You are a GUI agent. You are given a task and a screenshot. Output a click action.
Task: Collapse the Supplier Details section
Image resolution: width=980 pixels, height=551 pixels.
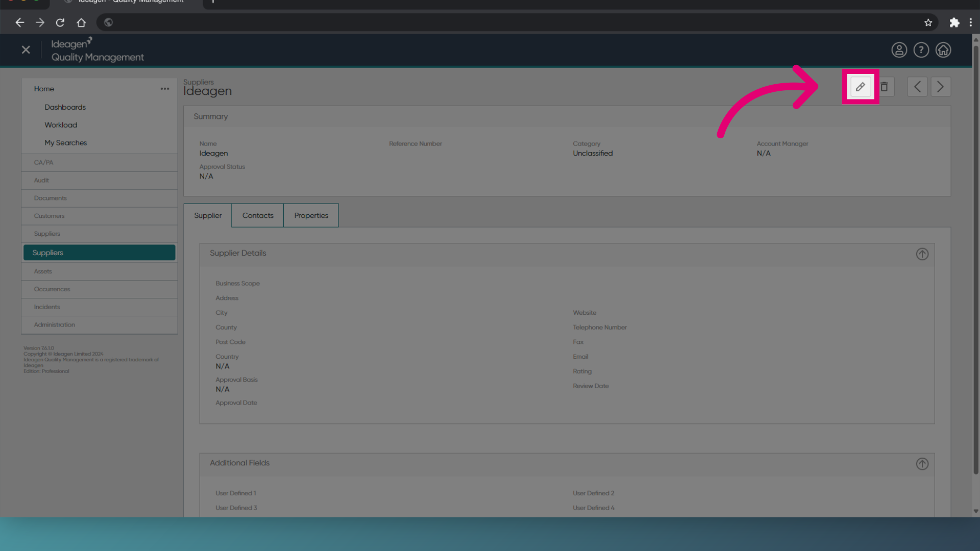pyautogui.click(x=922, y=254)
